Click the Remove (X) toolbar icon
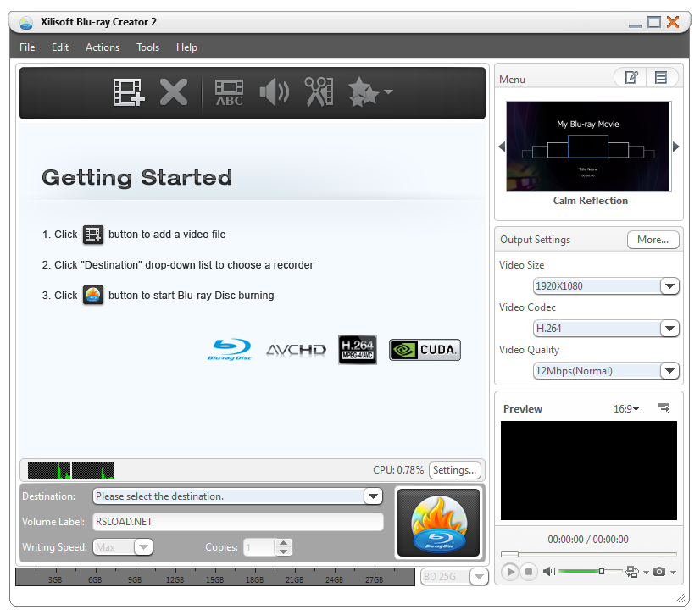 (x=174, y=92)
